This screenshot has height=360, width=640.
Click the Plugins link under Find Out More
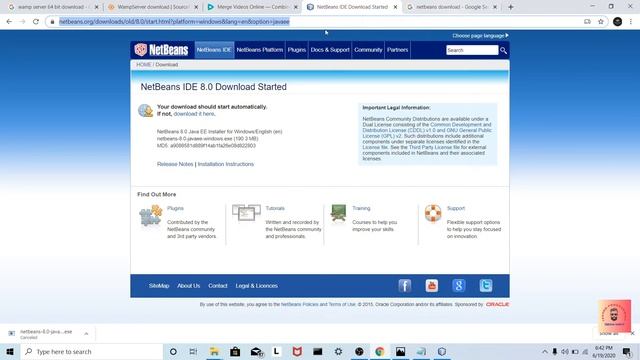click(175, 208)
